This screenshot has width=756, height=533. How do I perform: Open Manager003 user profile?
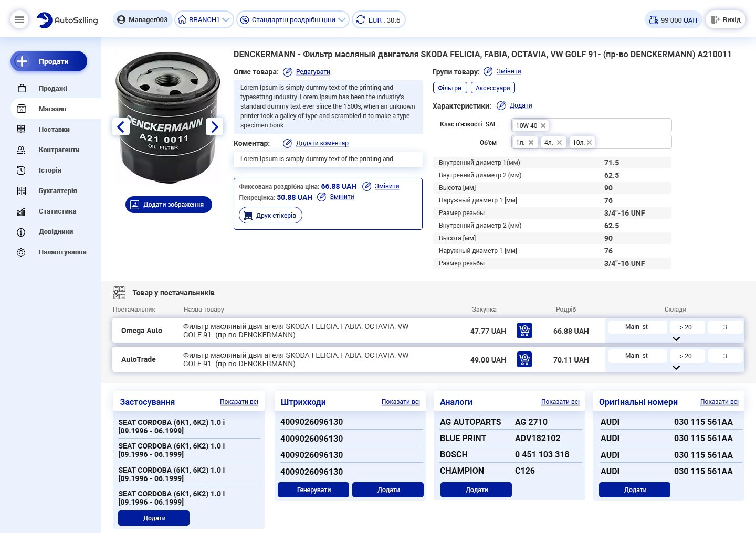(143, 20)
